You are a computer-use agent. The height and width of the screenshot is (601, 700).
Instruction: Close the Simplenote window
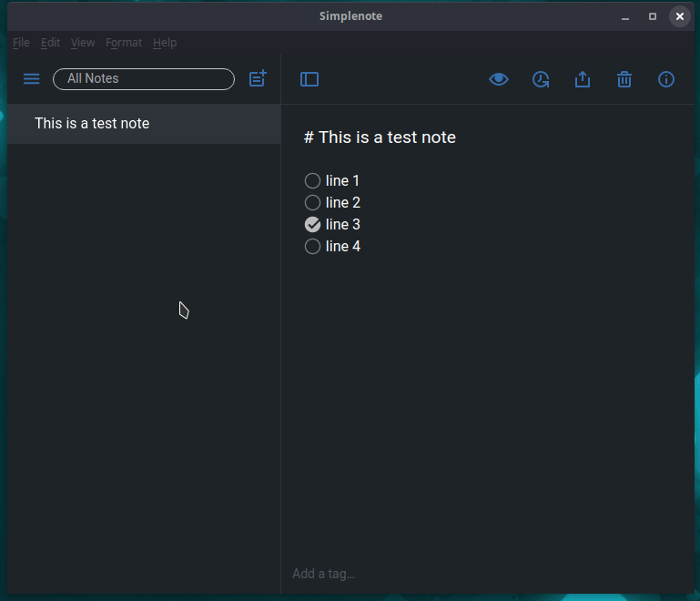tap(679, 16)
